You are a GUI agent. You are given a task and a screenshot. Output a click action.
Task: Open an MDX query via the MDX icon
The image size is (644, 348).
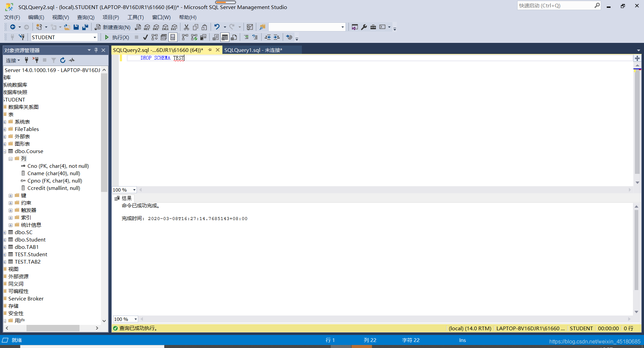[147, 27]
